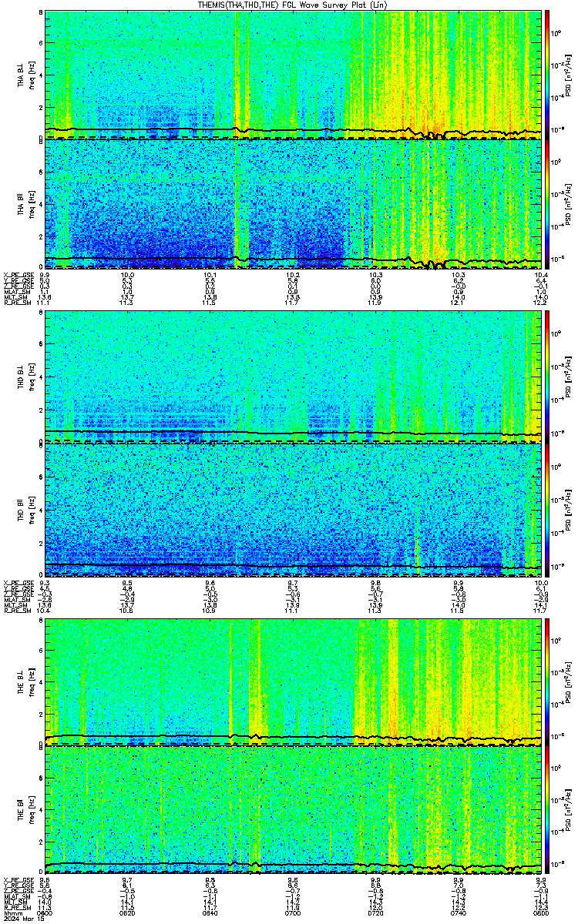The width and height of the screenshot is (578, 924).
Task: Click PSD [nT²/Hz] label of THE B-perpendicular
Action: click(x=569, y=681)
